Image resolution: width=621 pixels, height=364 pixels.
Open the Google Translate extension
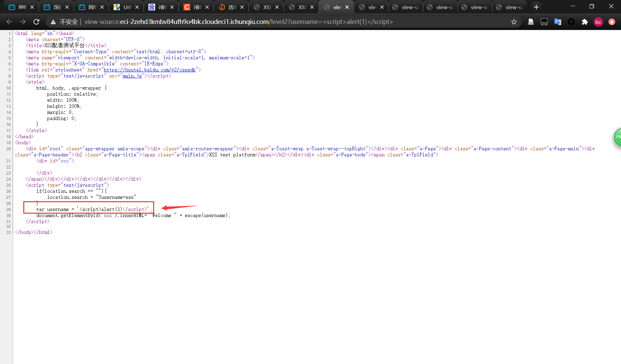coord(558,22)
